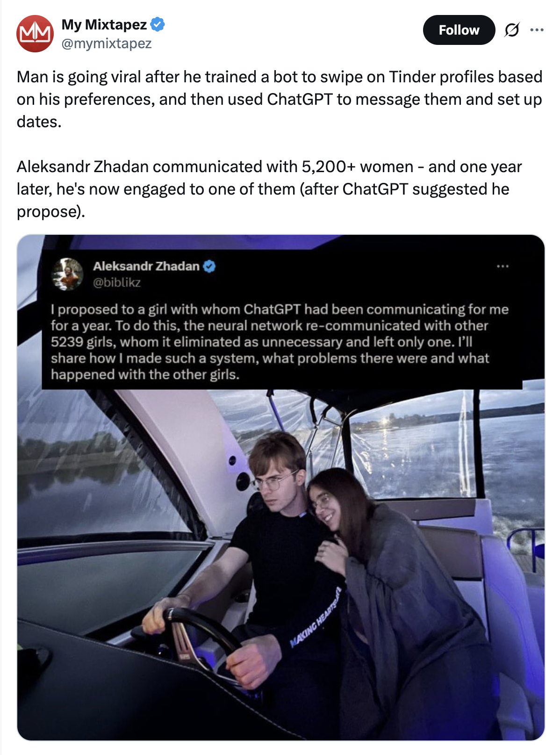Screen dimensions: 560x755
Task: Click the @mymixtapez handle
Action: click(x=107, y=44)
